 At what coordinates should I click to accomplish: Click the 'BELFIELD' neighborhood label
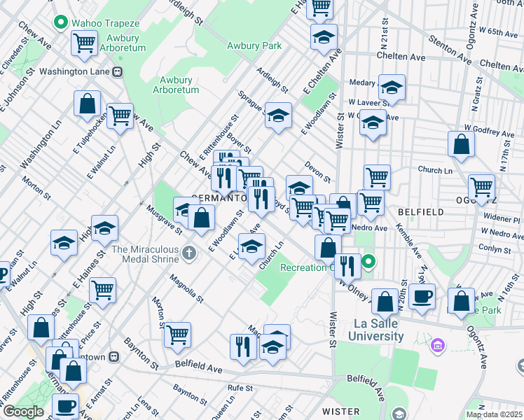pyautogui.click(x=421, y=212)
